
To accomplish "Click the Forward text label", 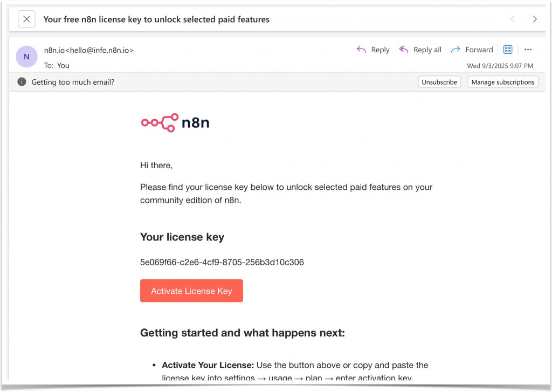I will tap(479, 50).
